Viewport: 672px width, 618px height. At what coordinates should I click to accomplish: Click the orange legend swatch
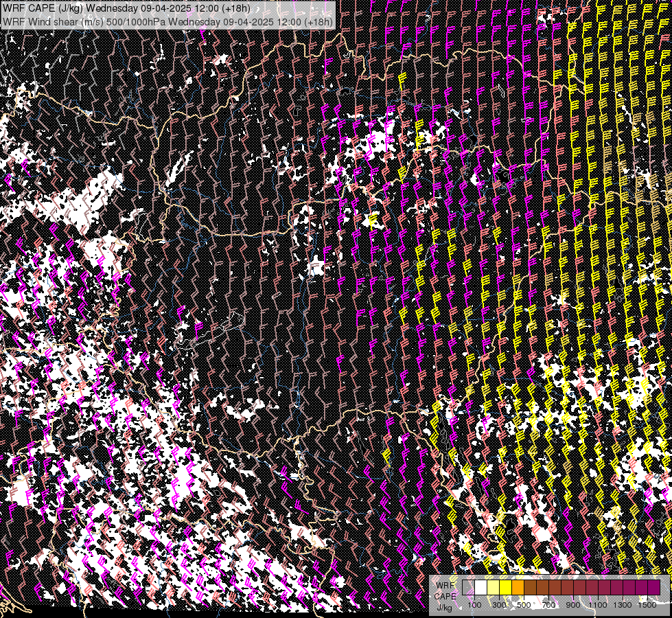click(518, 587)
